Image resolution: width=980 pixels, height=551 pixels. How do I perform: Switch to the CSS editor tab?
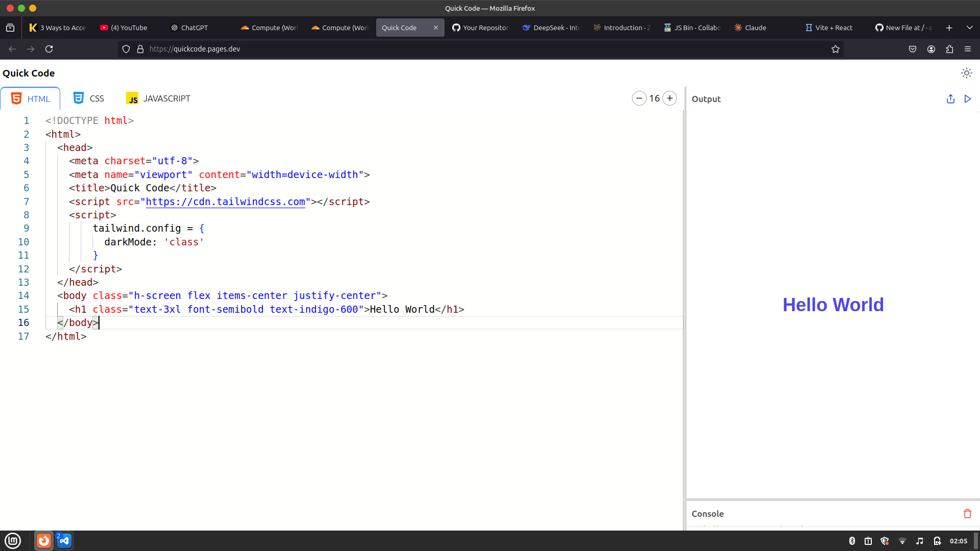tap(89, 98)
